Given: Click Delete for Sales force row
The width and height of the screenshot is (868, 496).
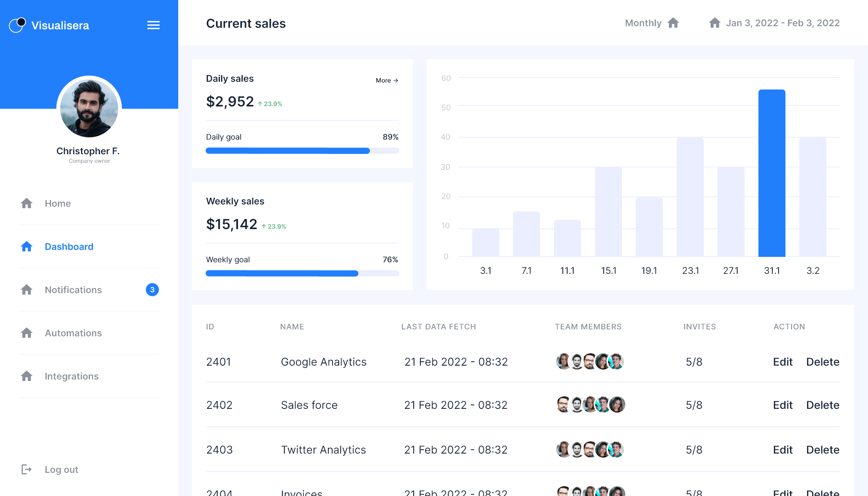Looking at the screenshot, I should pos(822,405).
